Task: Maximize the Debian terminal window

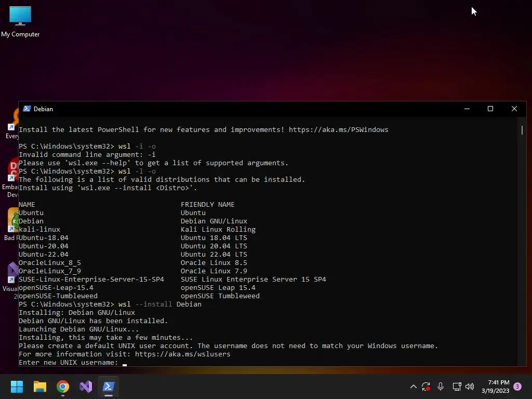Action: coord(490,109)
